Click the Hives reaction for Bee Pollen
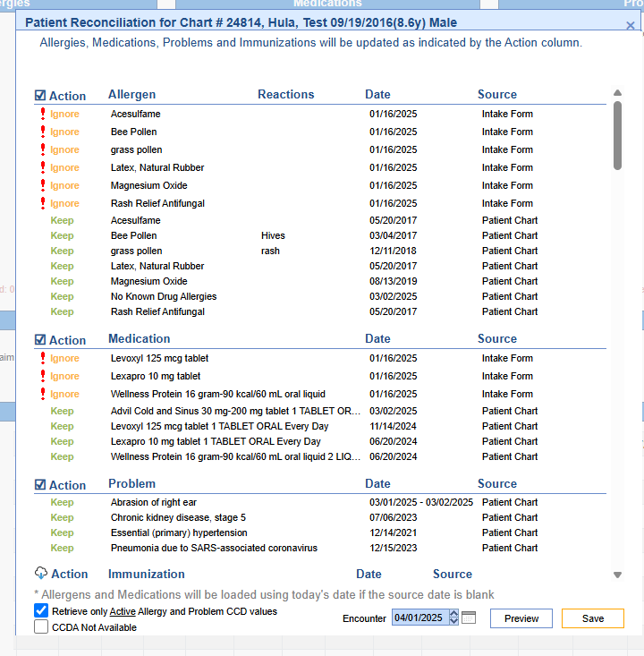The image size is (644, 656). coord(273,235)
